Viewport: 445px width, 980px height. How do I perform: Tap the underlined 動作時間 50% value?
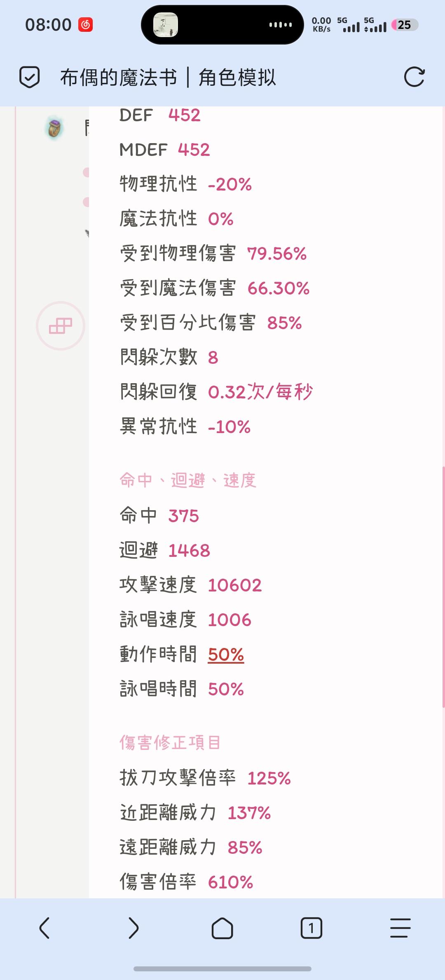(x=226, y=655)
